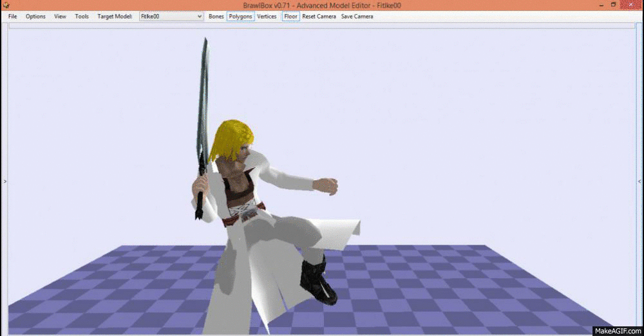Expand the left side panel arrow
The height and width of the screenshot is (336, 644).
[x=5, y=182]
